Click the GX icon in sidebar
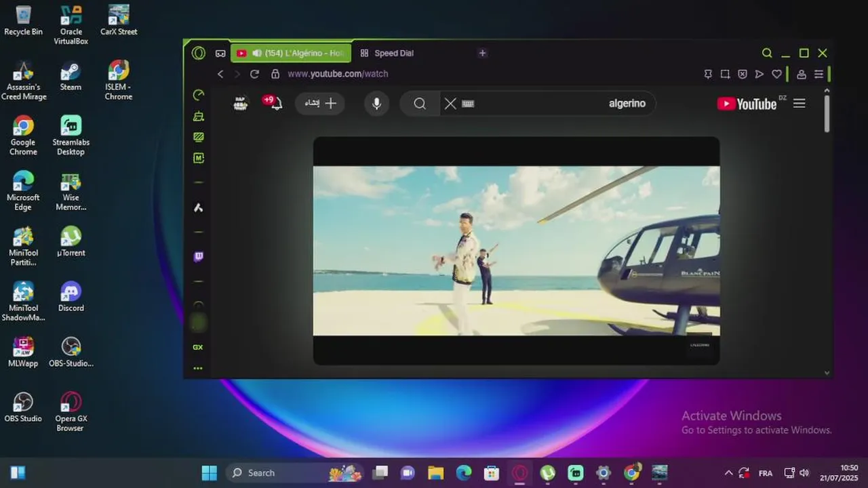Screen dimensions: 868x488 (198, 347)
